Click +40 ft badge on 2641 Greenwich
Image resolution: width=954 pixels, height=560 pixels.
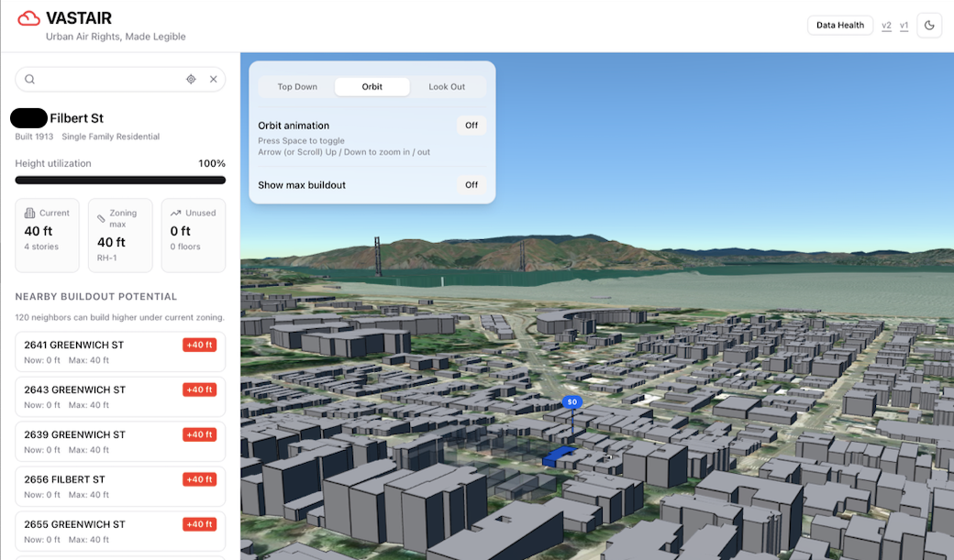tap(200, 345)
